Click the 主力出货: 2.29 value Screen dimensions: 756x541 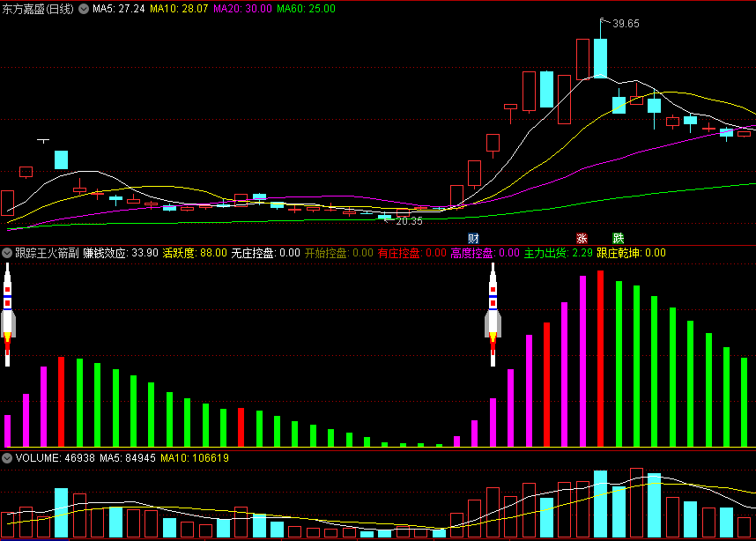559,253
